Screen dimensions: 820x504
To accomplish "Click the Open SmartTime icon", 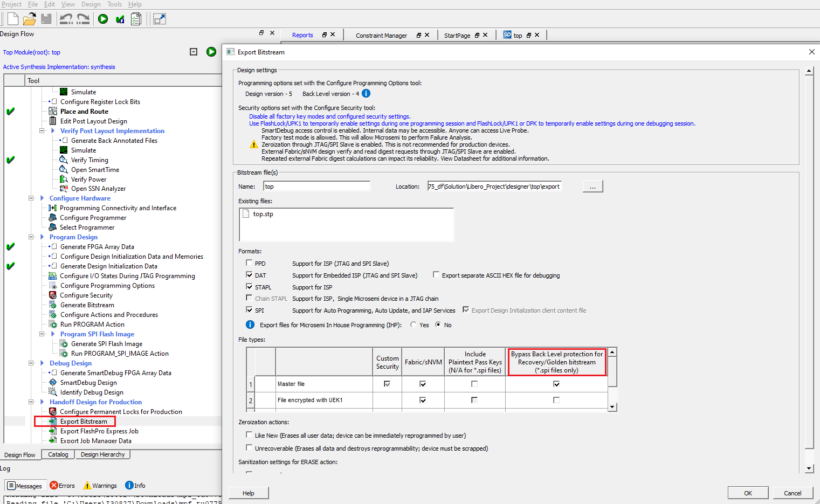I will [64, 170].
